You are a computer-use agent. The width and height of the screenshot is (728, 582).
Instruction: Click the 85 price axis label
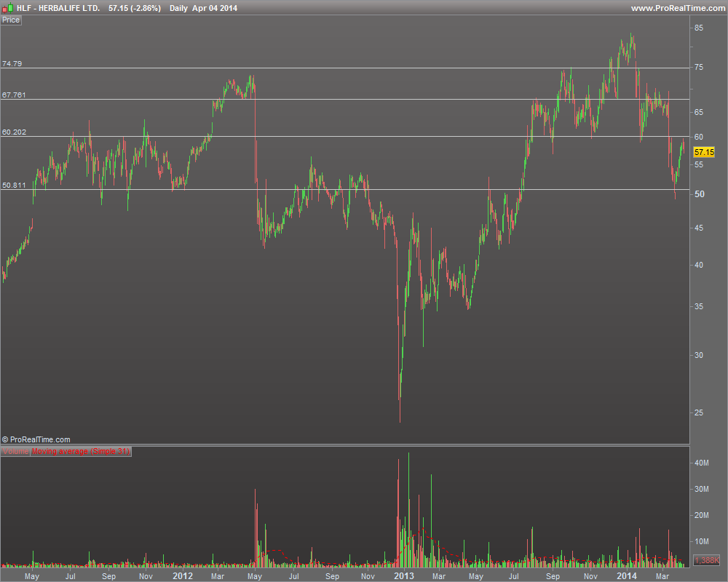699,28
